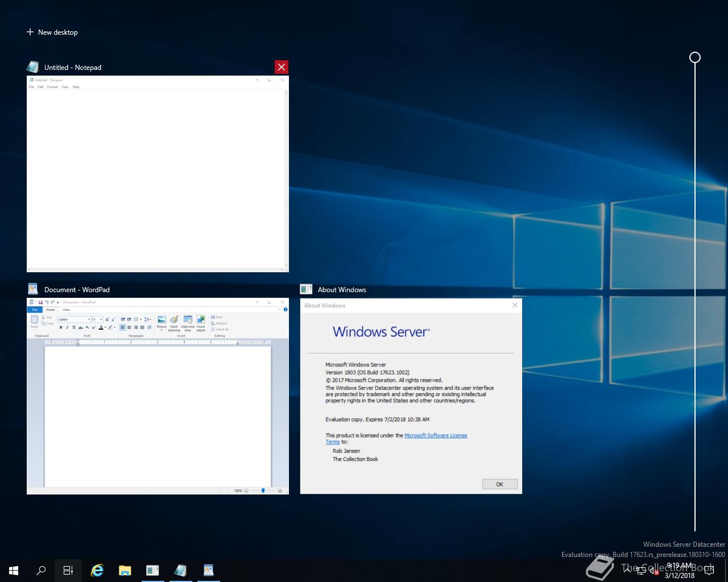Click the timeline scrubber handle at top
The image size is (728, 582).
tap(695, 57)
